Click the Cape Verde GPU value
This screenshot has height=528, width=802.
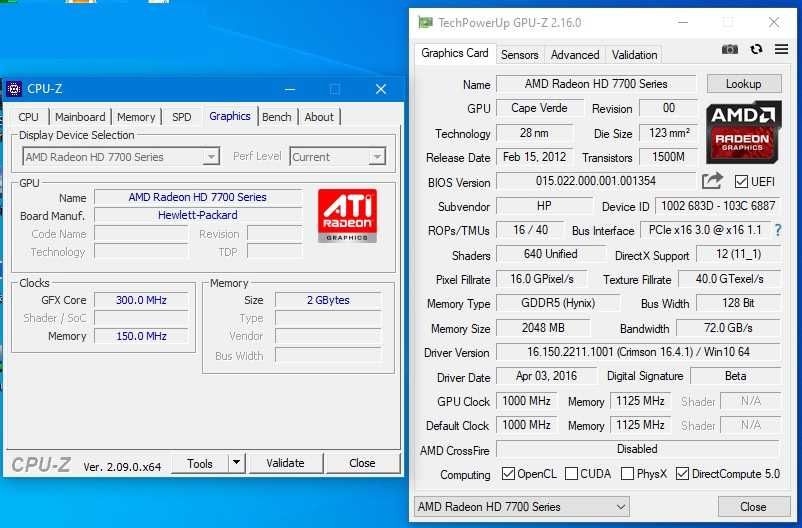[x=540, y=108]
